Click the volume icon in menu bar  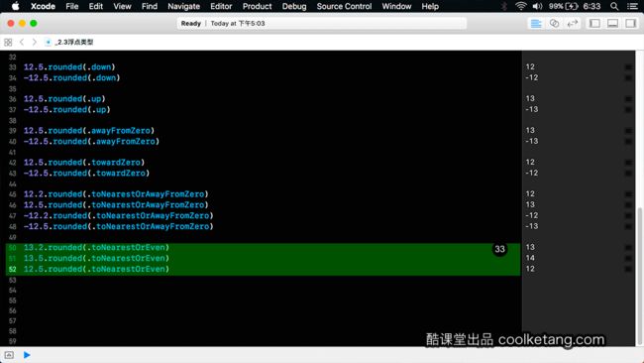(x=537, y=6)
